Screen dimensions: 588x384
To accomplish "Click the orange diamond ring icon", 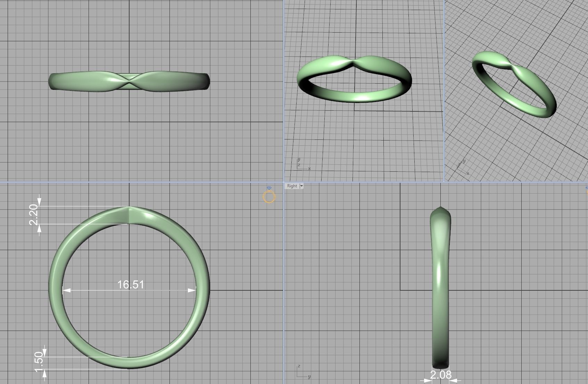I will point(269,195).
